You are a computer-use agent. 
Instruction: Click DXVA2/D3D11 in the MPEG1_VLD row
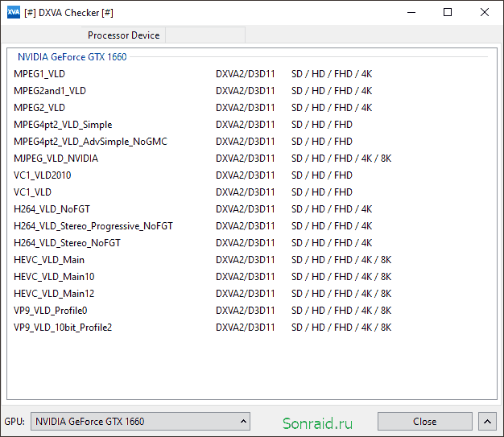coord(246,74)
